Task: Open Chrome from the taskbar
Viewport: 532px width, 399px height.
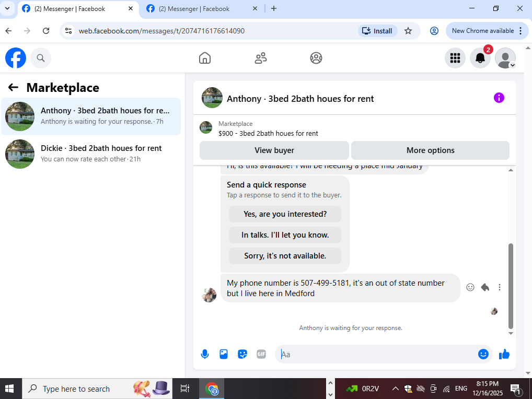Action: tap(212, 389)
